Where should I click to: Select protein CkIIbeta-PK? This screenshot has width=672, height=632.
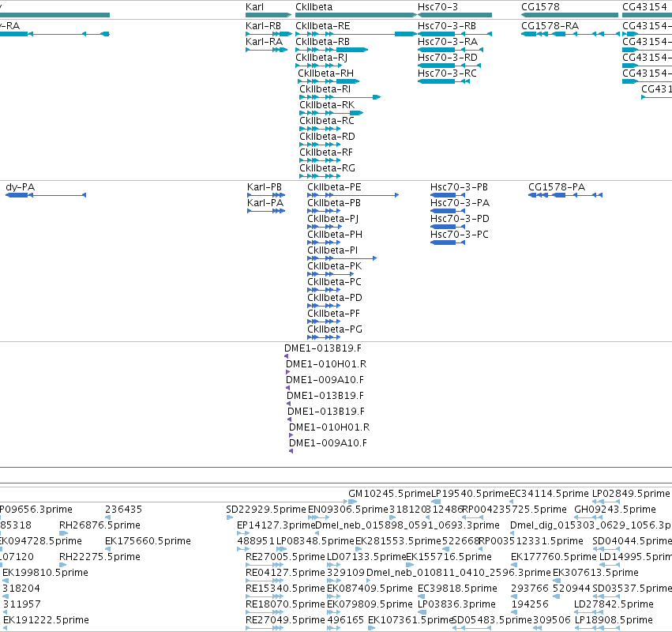coord(334,266)
